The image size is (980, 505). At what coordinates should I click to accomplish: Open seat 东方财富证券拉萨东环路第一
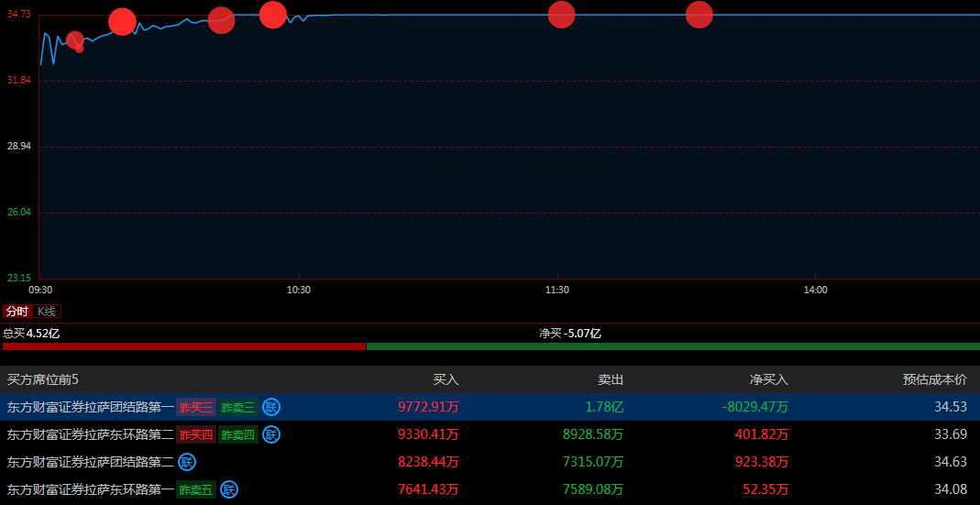[90, 490]
